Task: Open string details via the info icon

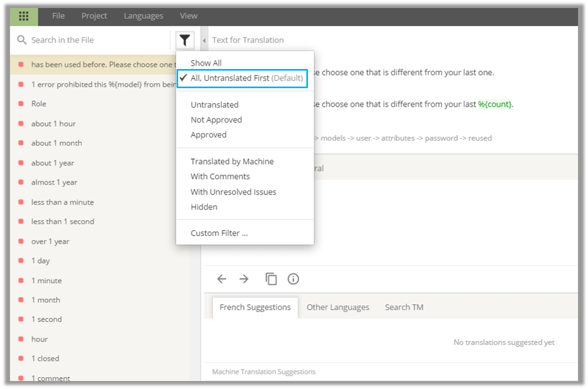Action: coord(293,279)
